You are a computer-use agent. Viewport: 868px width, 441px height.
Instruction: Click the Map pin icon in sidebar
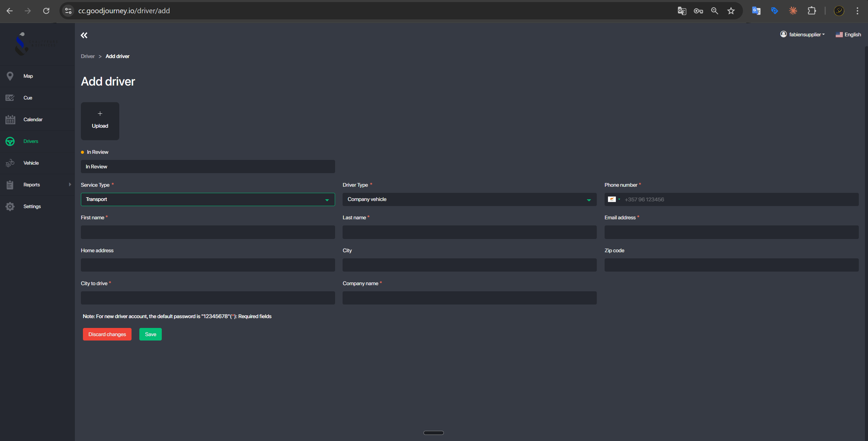point(10,76)
